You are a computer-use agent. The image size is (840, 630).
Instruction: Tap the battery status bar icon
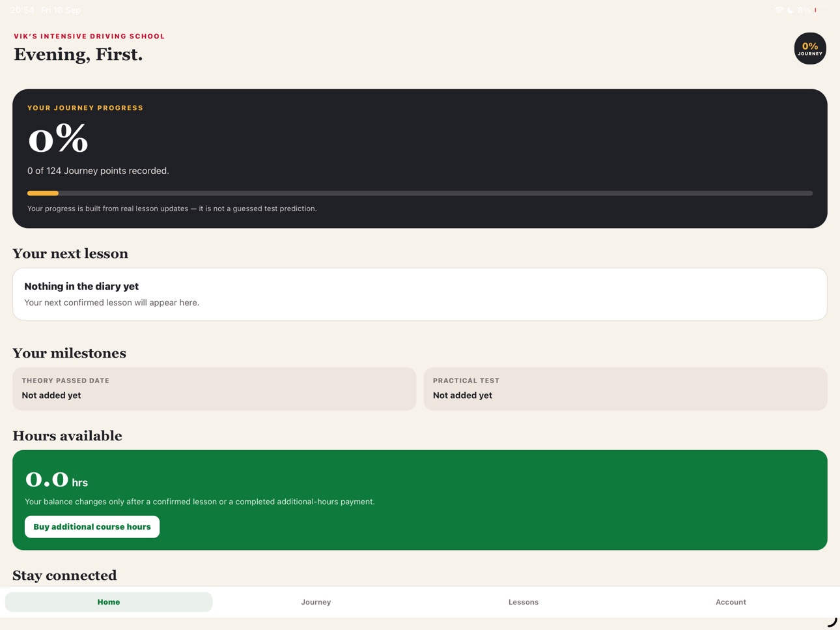click(x=823, y=10)
